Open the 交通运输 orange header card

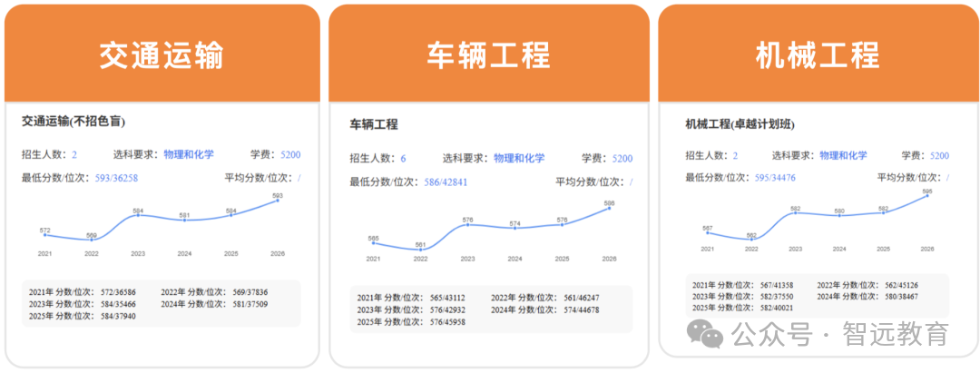coord(162,54)
